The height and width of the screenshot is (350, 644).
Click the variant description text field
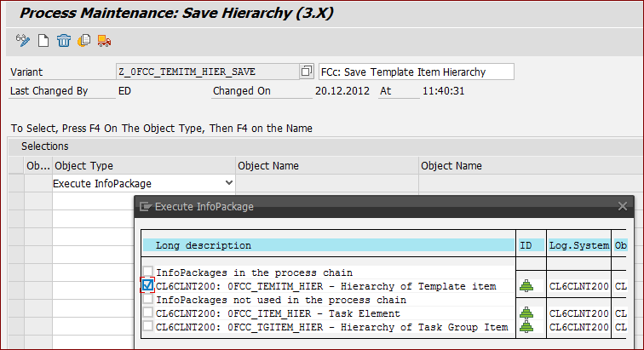click(x=416, y=72)
